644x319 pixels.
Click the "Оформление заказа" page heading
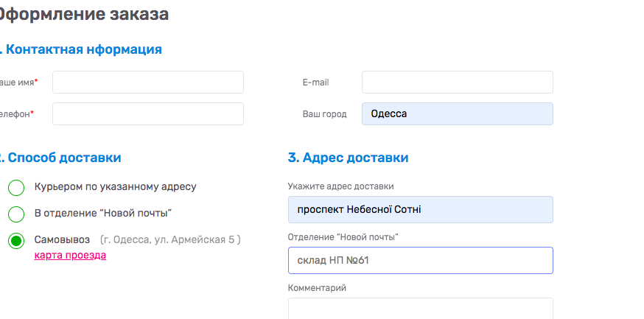point(84,14)
